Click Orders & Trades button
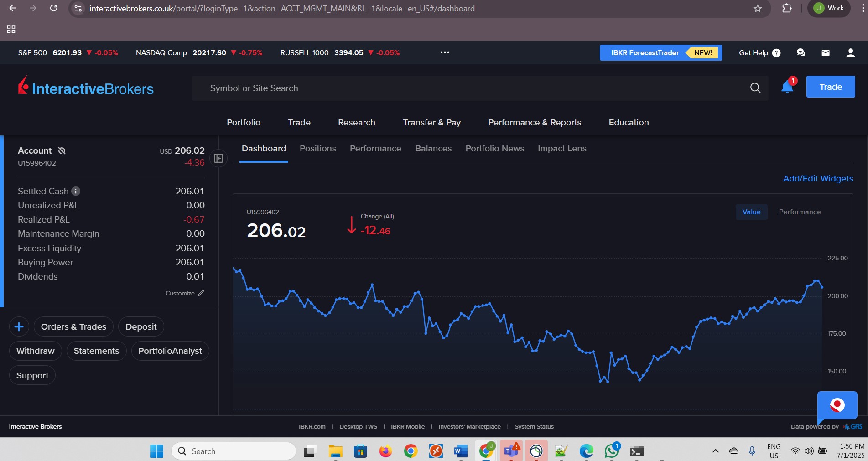The image size is (868, 461). point(73,326)
